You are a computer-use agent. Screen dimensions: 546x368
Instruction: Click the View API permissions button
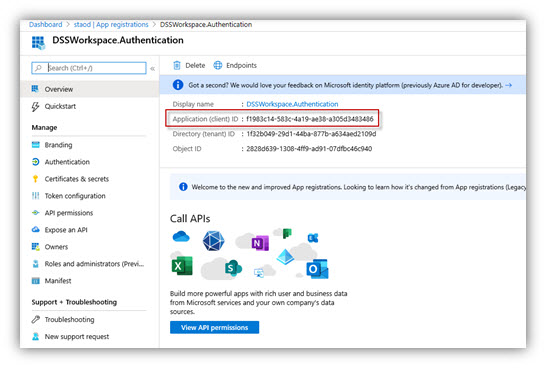tap(214, 327)
